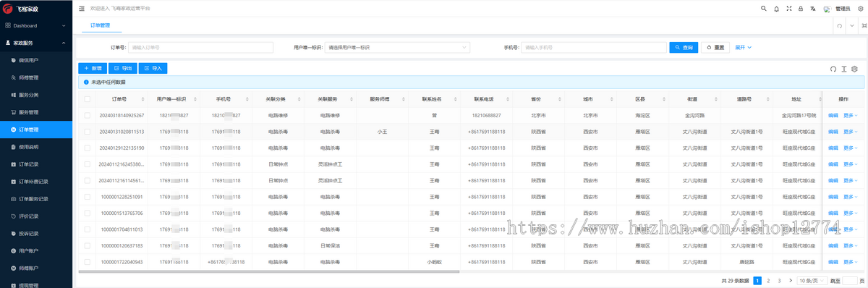Open 使用说明 in sidebar
868x288 pixels.
(36, 147)
